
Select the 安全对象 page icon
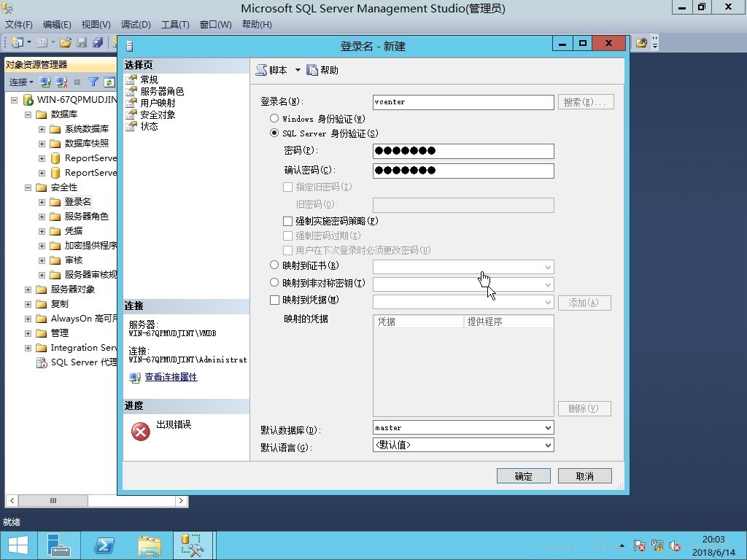[x=131, y=114]
